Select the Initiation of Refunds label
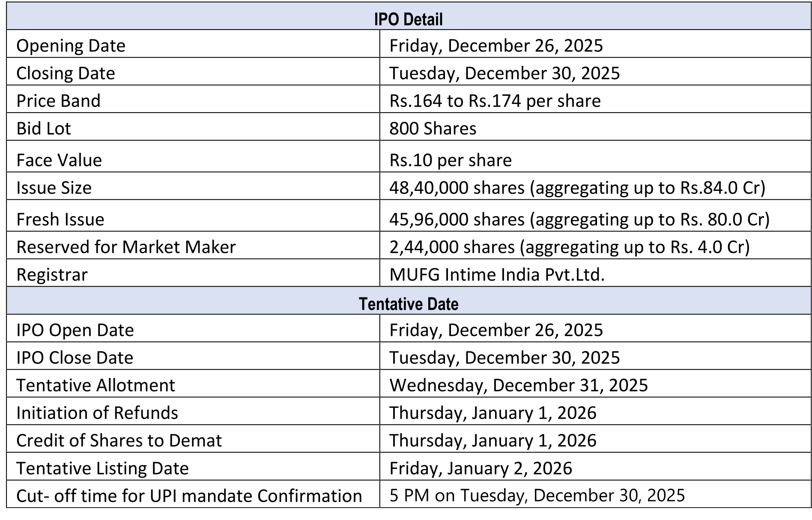The image size is (812, 520). (x=97, y=413)
